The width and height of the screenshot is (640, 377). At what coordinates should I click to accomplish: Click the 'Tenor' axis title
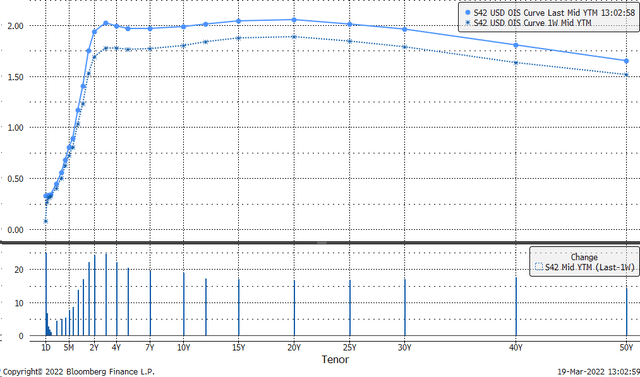coord(335,359)
